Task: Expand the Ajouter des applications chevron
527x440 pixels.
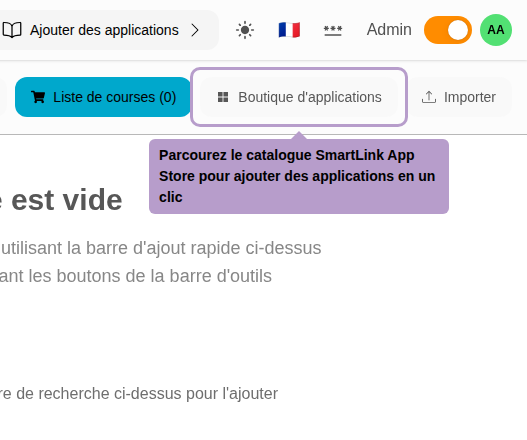Action: tap(195, 30)
